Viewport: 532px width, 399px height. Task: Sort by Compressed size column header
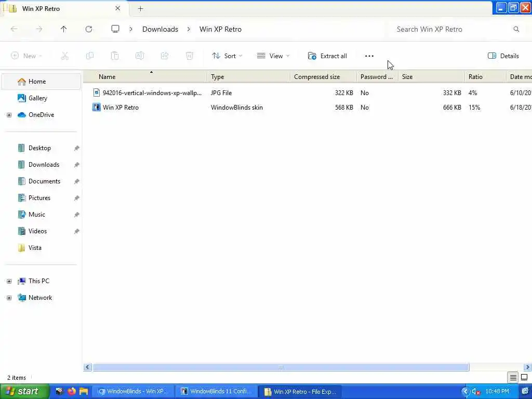(323, 77)
